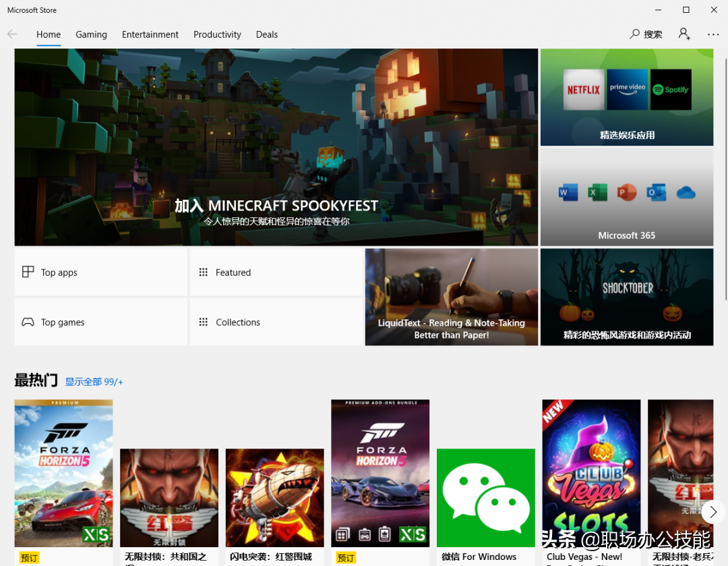Click the Excel icon in Microsoft 365
728x566 pixels.
pyautogui.click(x=597, y=192)
